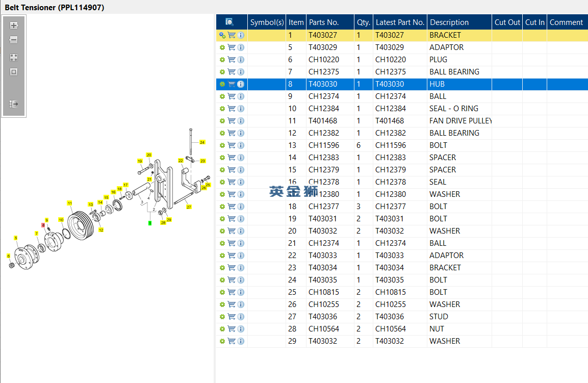588x383 pixels.
Task: Add CH12375 BALL BEARING to cart
Action: [232, 72]
